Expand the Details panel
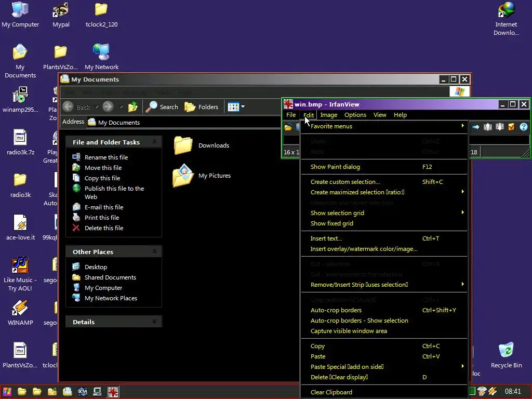532x399 pixels. tap(154, 322)
